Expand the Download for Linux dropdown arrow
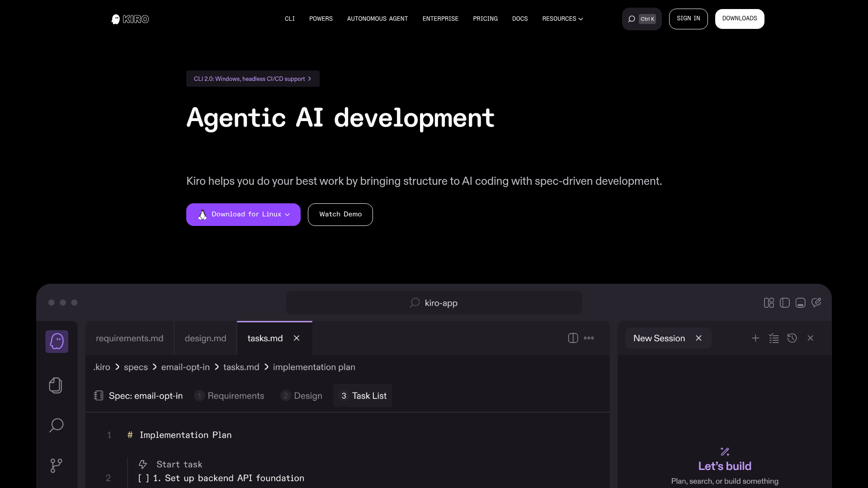This screenshot has height=488, width=868. pos(288,215)
